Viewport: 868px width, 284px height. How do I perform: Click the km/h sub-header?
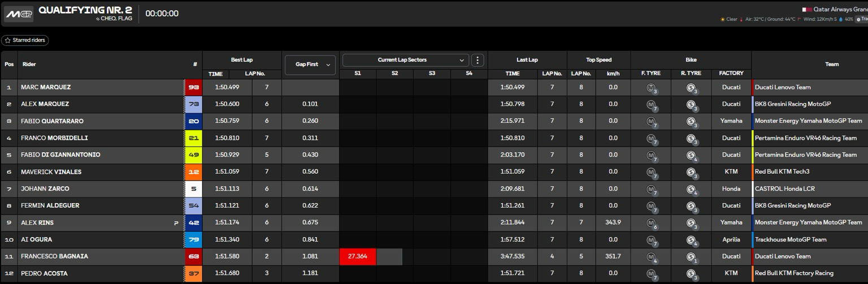pos(613,74)
